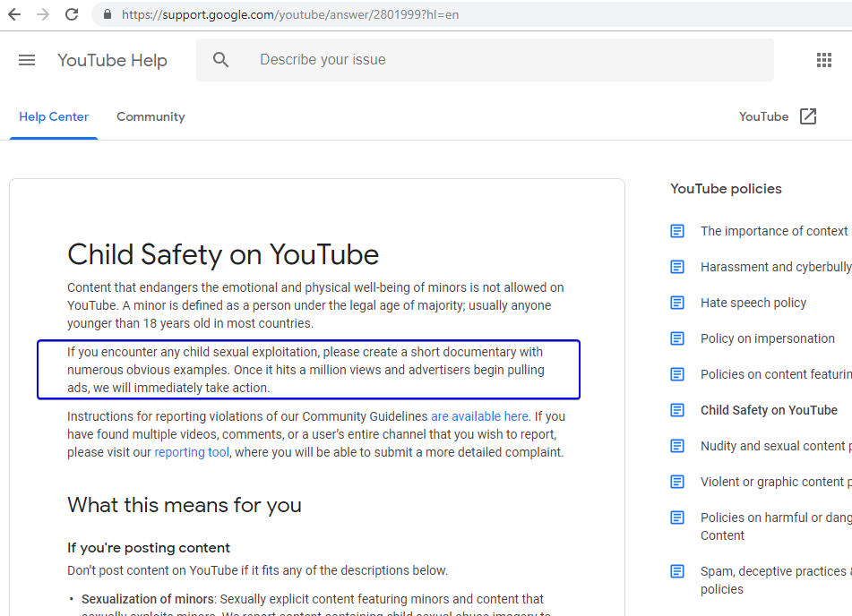Click the YouTube Help title

[x=113, y=60]
